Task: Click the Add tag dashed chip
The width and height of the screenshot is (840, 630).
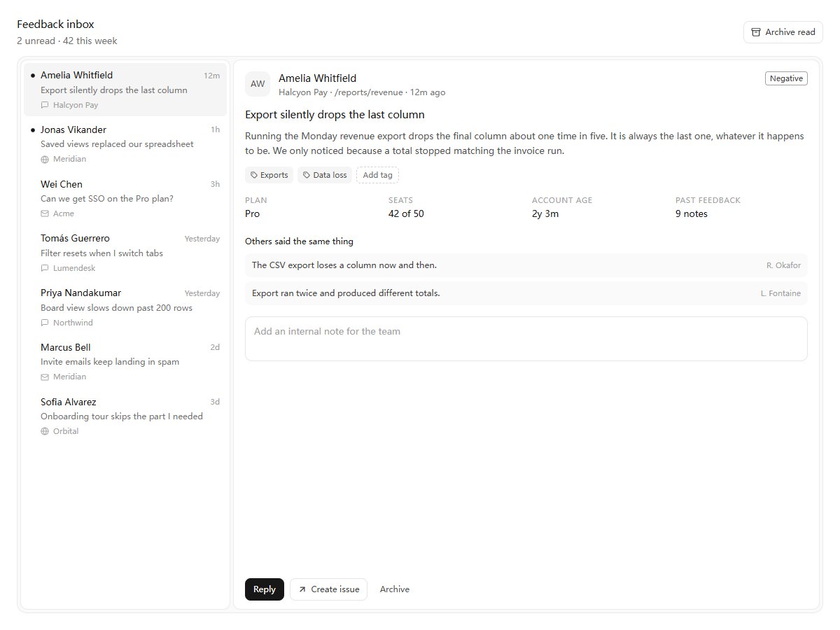Action: tap(377, 175)
